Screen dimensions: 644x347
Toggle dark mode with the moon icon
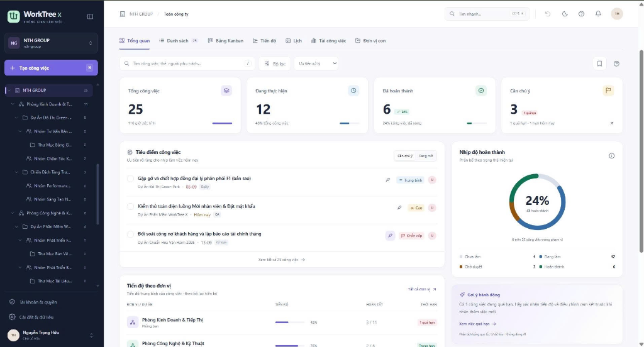[x=565, y=14]
